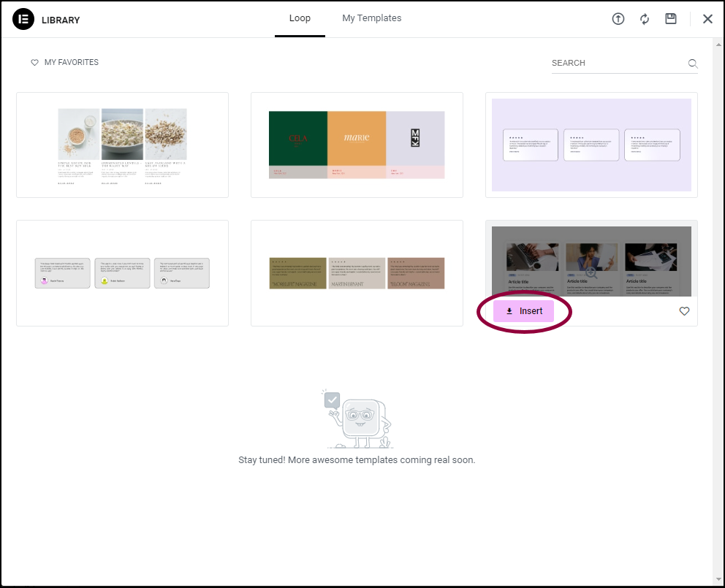Toggle My Favorites filter
This screenshot has width=725, height=588.
click(65, 62)
